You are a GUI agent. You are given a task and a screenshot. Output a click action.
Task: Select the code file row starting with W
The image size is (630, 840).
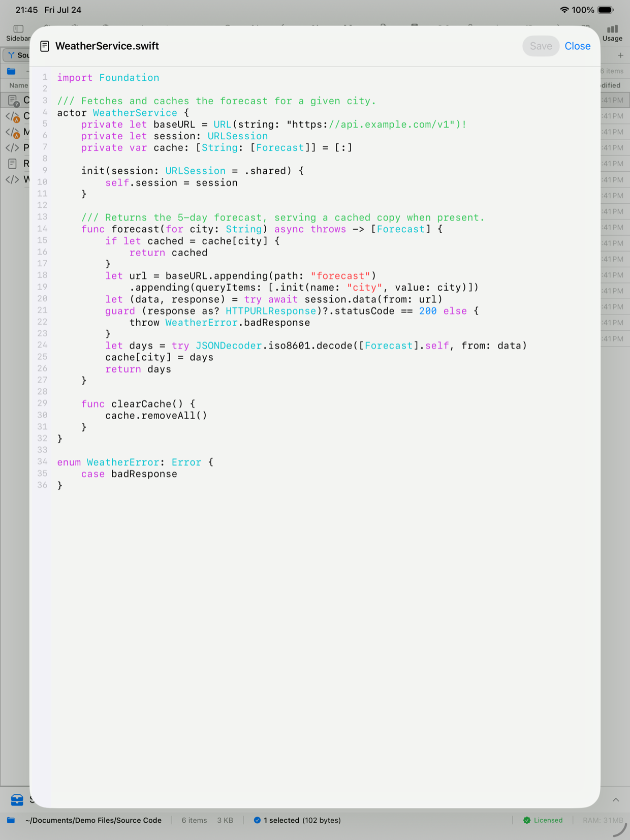tap(15, 179)
